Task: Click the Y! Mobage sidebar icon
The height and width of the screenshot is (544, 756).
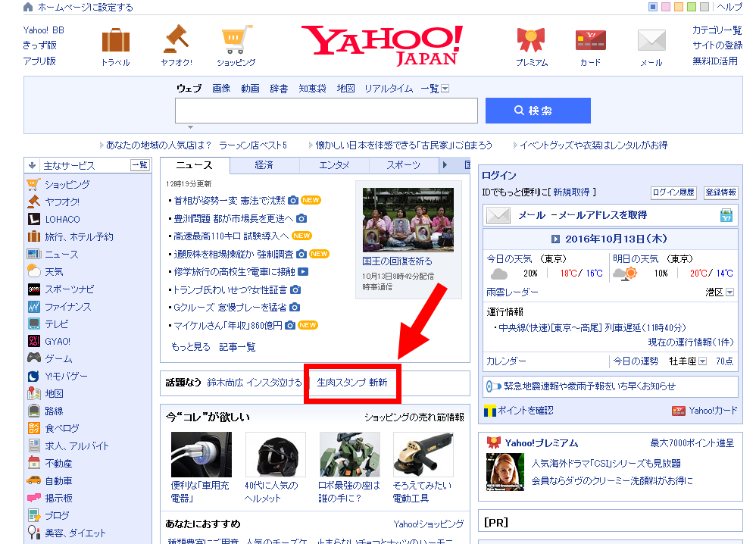Action: click(x=34, y=376)
